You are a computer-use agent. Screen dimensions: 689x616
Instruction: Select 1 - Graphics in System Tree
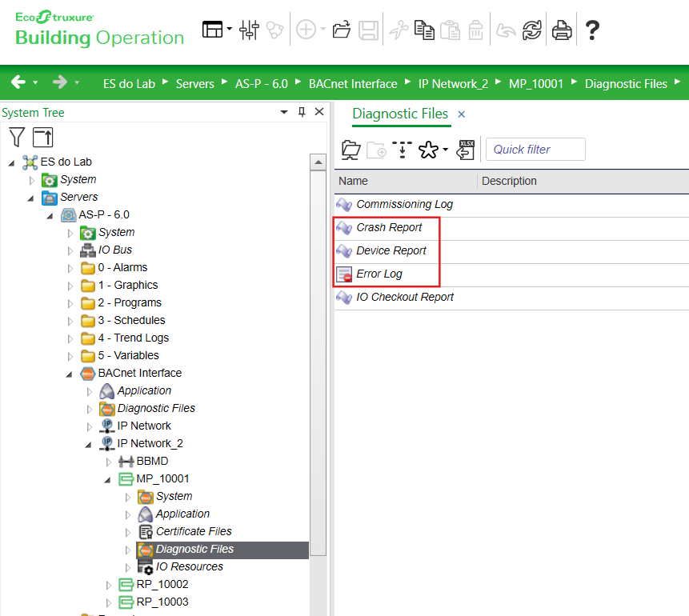click(x=127, y=285)
